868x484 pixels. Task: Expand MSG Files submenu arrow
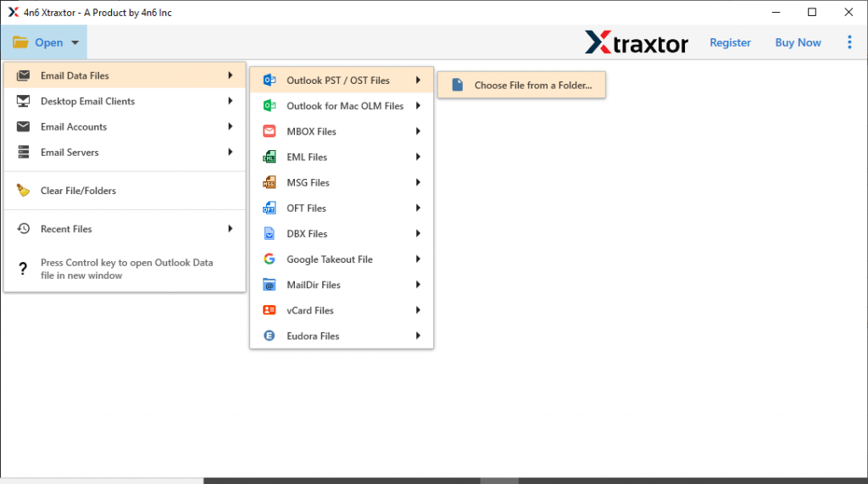(418, 182)
